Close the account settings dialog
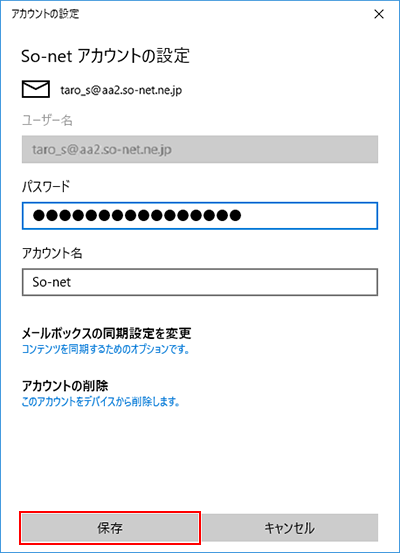Screen dimensions: 400x553 379,14
